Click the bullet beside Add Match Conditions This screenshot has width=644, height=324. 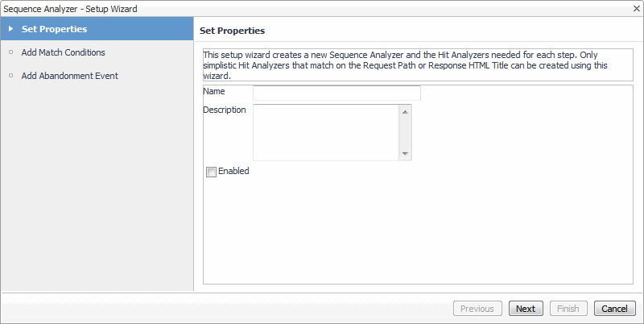coord(10,53)
